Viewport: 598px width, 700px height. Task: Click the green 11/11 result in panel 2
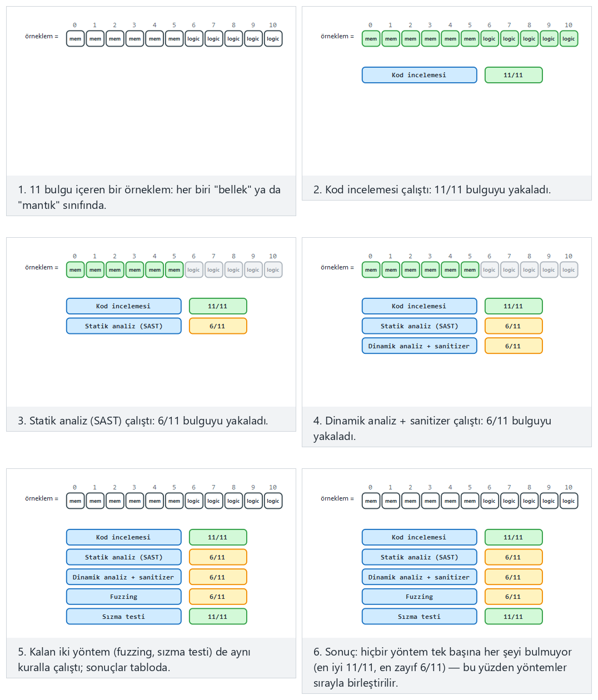[514, 75]
